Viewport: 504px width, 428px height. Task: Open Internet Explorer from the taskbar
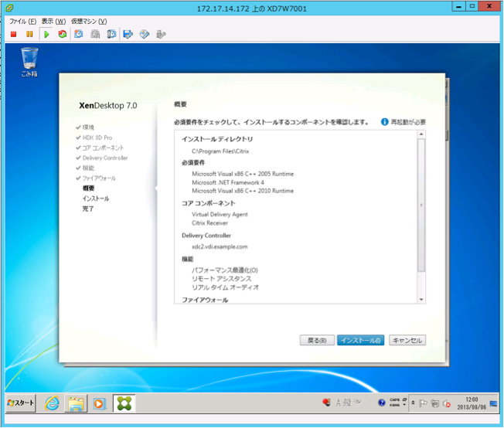point(52,403)
